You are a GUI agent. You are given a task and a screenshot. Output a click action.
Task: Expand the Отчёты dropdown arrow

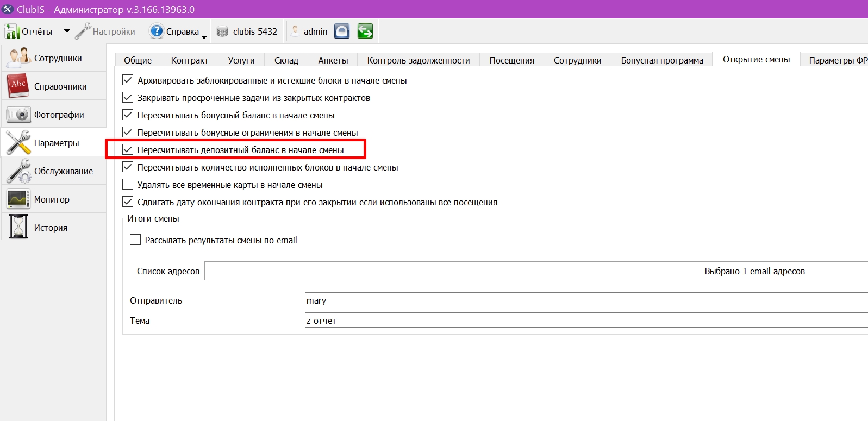coord(67,32)
